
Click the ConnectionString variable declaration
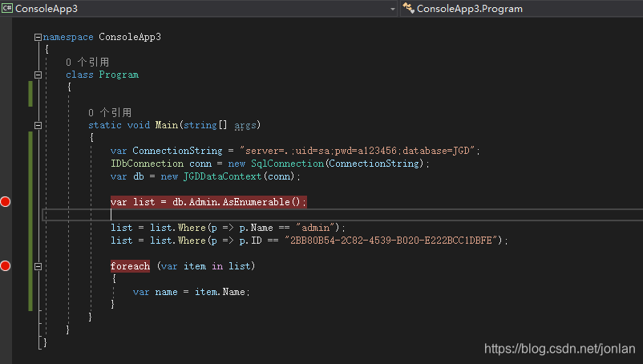click(177, 151)
